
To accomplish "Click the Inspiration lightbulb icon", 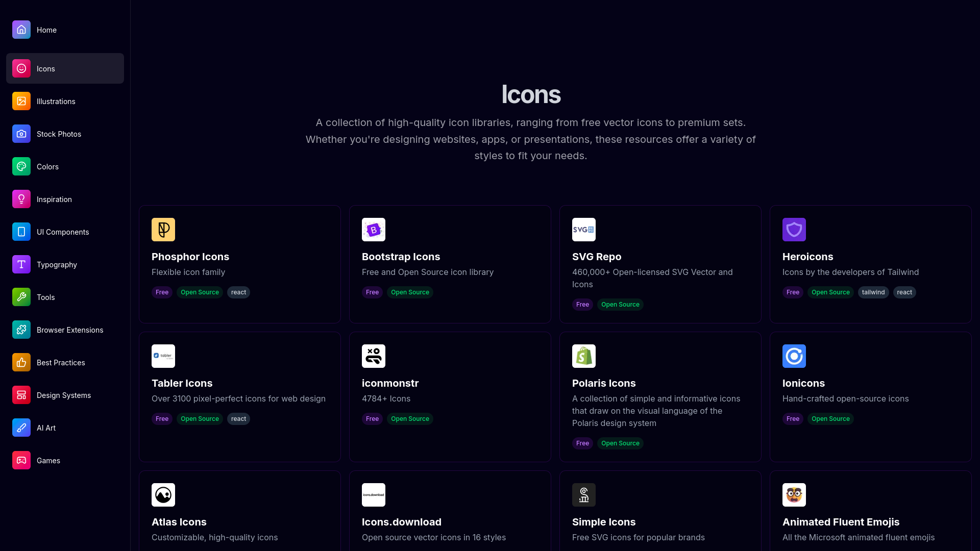I will [21, 199].
